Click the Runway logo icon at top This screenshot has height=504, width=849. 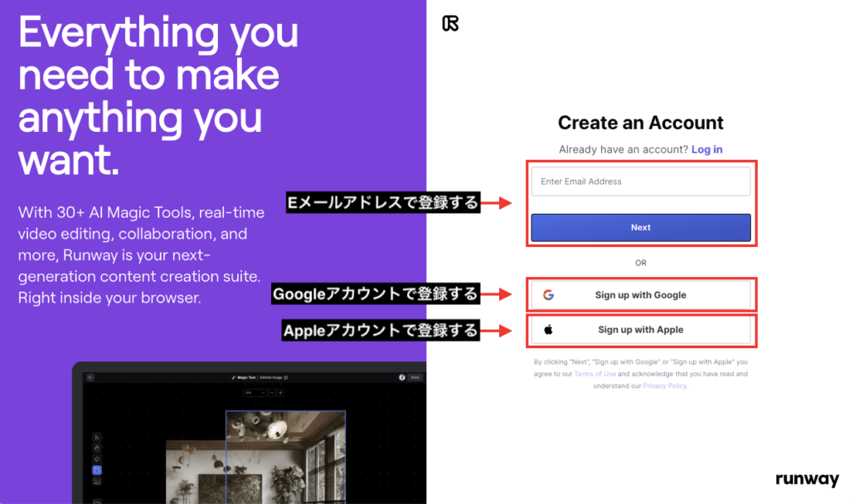click(450, 23)
